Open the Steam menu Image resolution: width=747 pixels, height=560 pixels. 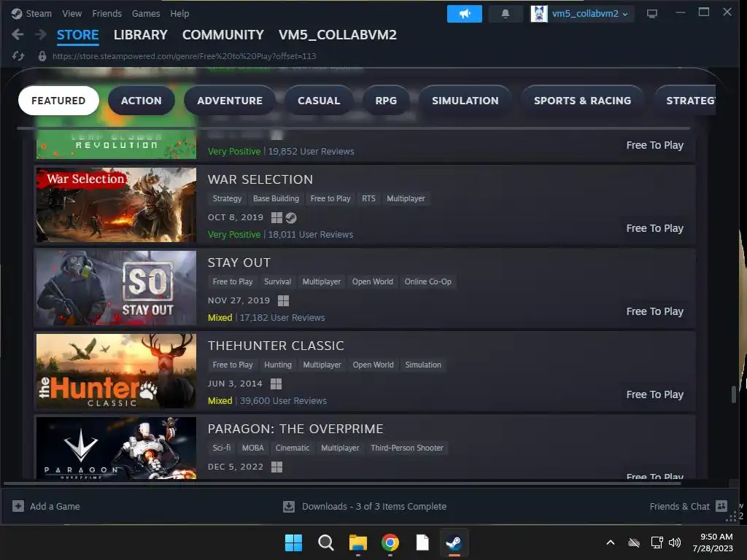(x=39, y=14)
